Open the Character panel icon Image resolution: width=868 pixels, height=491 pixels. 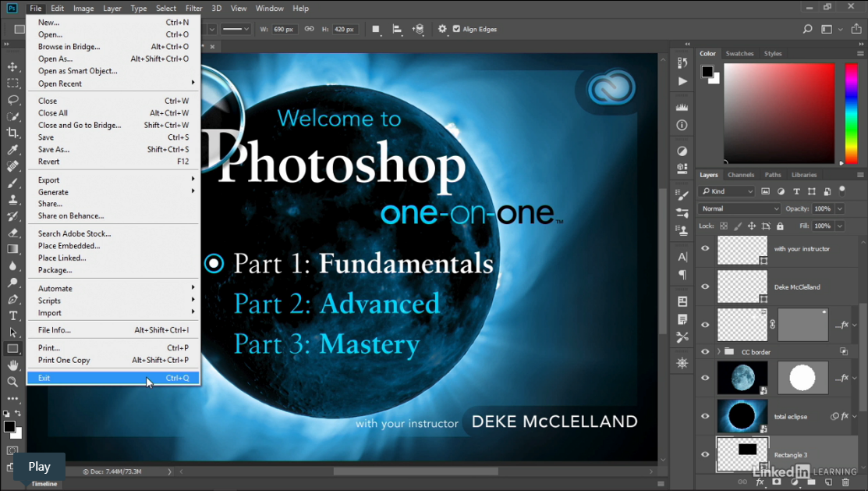pyautogui.click(x=682, y=257)
